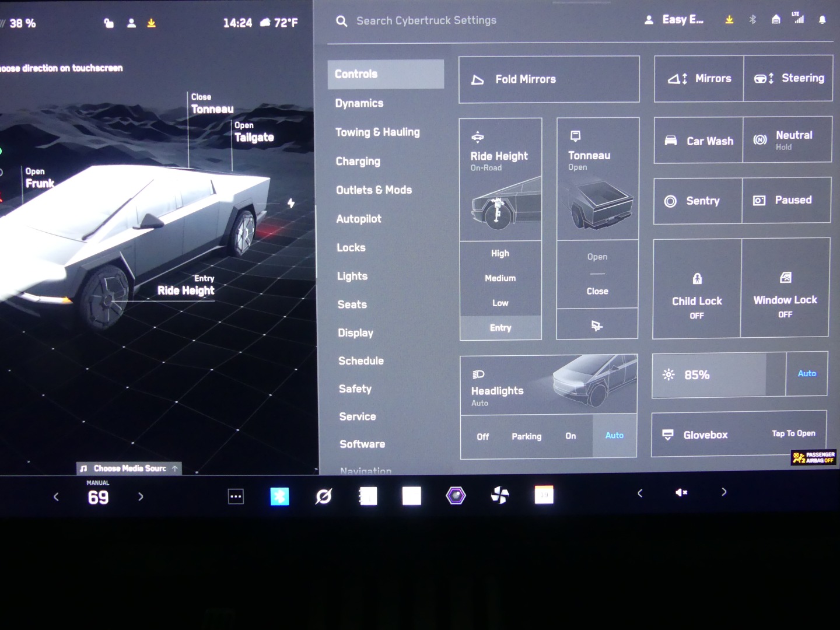The image size is (840, 630).
Task: Tap the Fold Mirrors button
Action: click(549, 79)
